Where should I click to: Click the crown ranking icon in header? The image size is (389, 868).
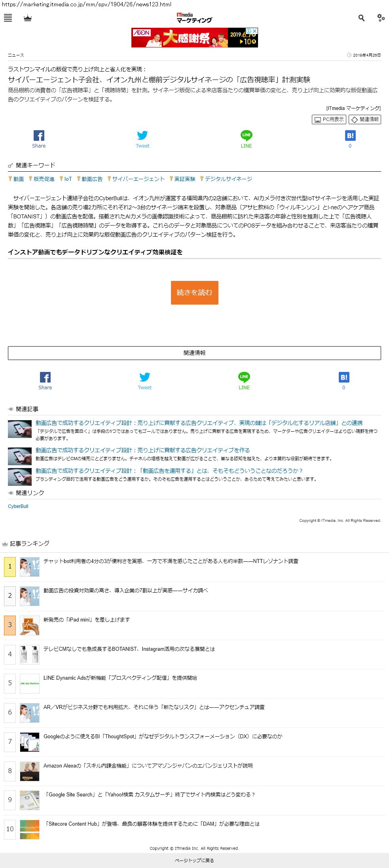[x=28, y=18]
